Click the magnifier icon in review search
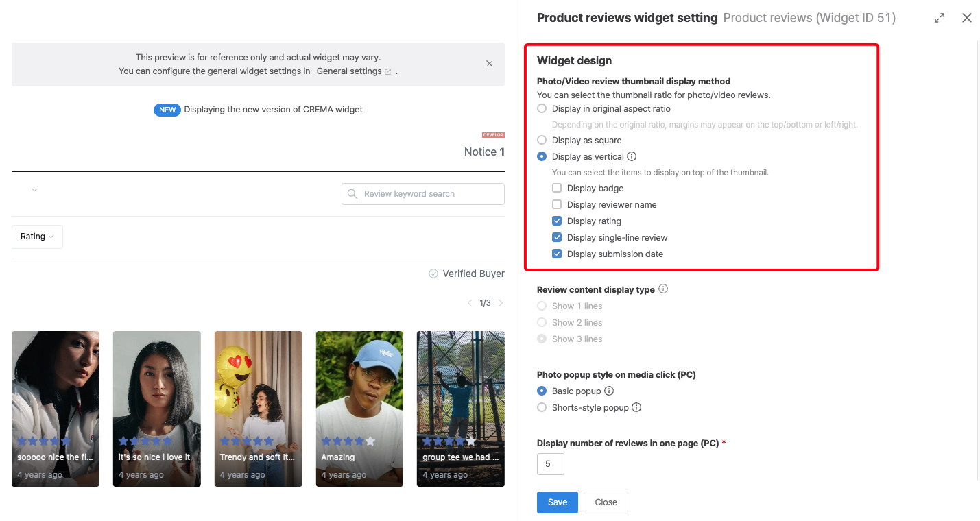The height and width of the screenshot is (521, 980). [x=352, y=194]
